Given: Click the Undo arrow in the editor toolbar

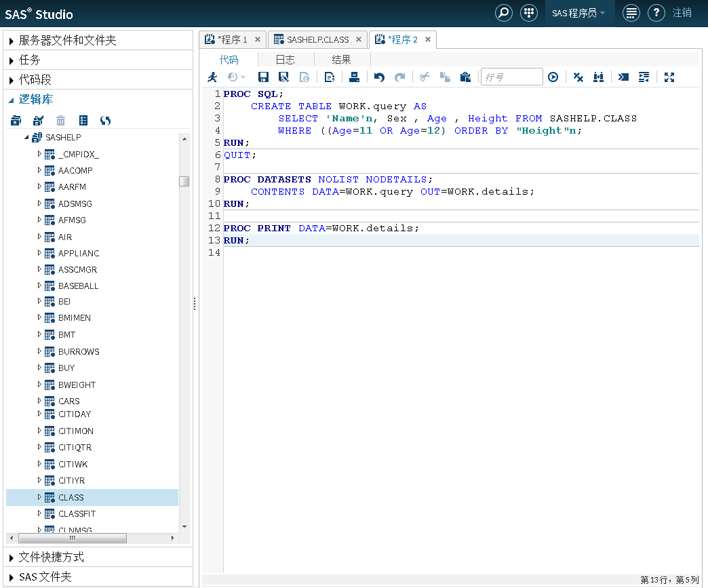Looking at the screenshot, I should point(379,77).
